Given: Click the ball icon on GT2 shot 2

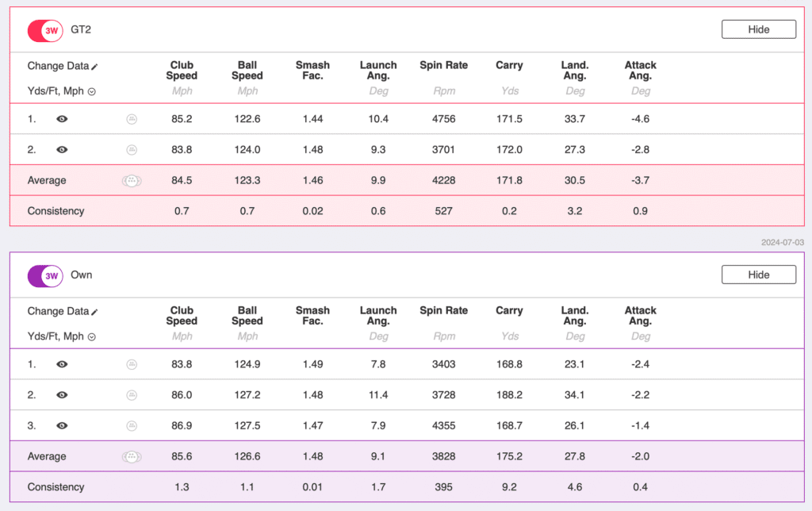Looking at the screenshot, I should pos(132,150).
